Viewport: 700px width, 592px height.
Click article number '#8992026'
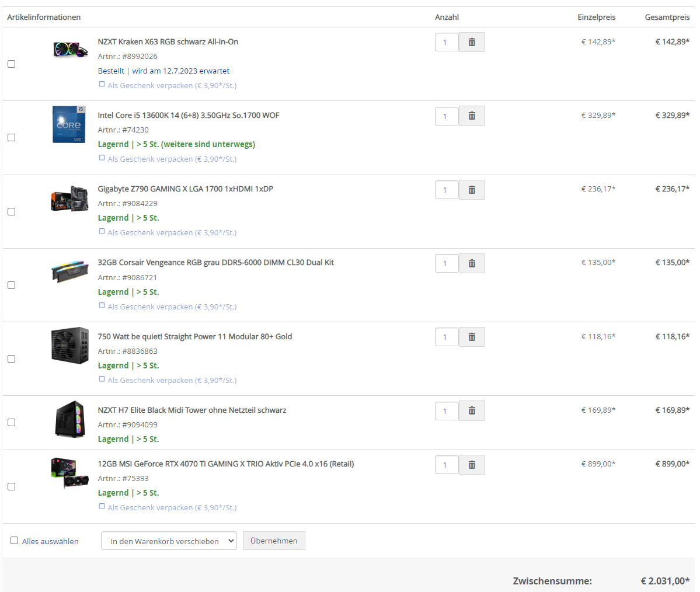click(x=140, y=56)
